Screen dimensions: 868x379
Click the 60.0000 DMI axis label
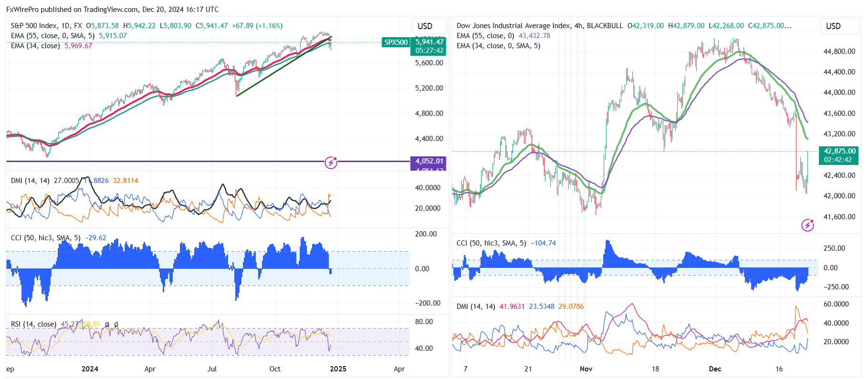click(836, 304)
